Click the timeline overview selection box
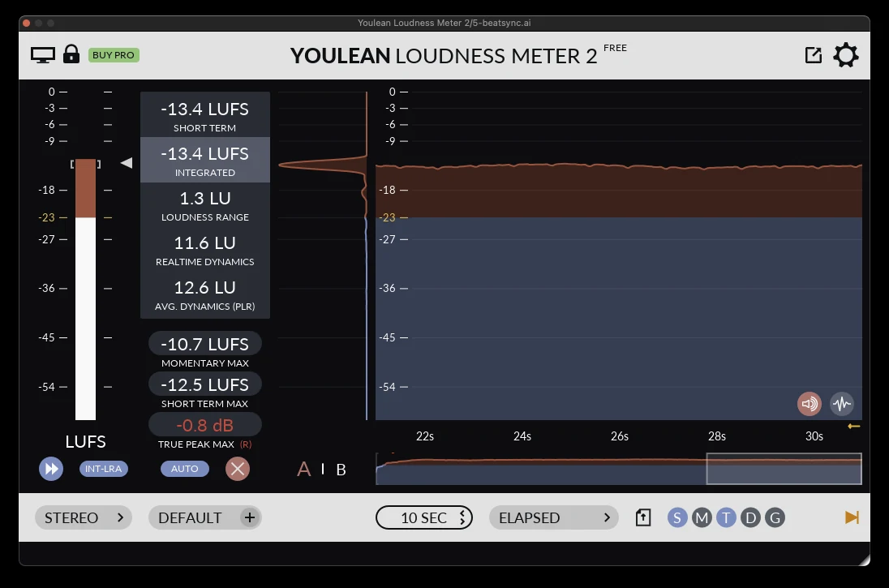889x588 pixels. pyautogui.click(x=784, y=468)
